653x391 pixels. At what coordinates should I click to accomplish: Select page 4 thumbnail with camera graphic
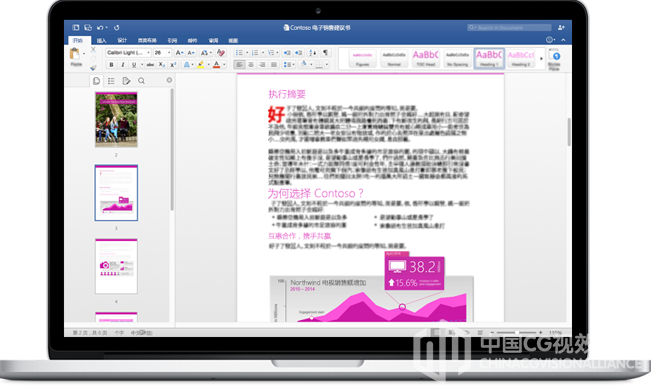tap(116, 266)
